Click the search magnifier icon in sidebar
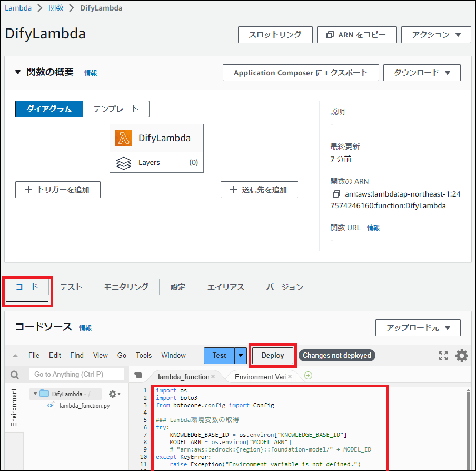The image size is (476, 471). click(15, 375)
